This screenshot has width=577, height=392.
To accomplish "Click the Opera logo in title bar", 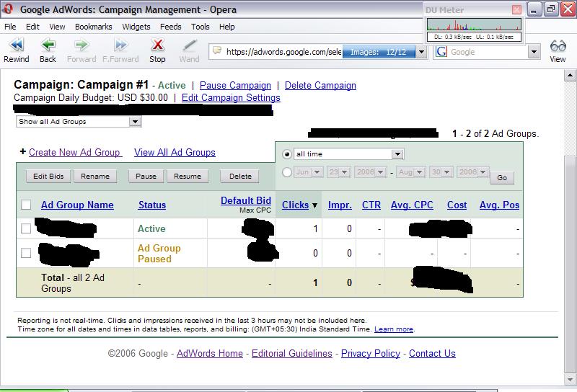I will 7,9.
